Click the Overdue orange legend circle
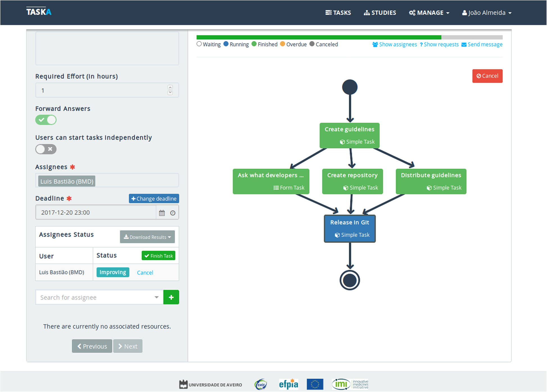547x392 pixels. (x=282, y=44)
